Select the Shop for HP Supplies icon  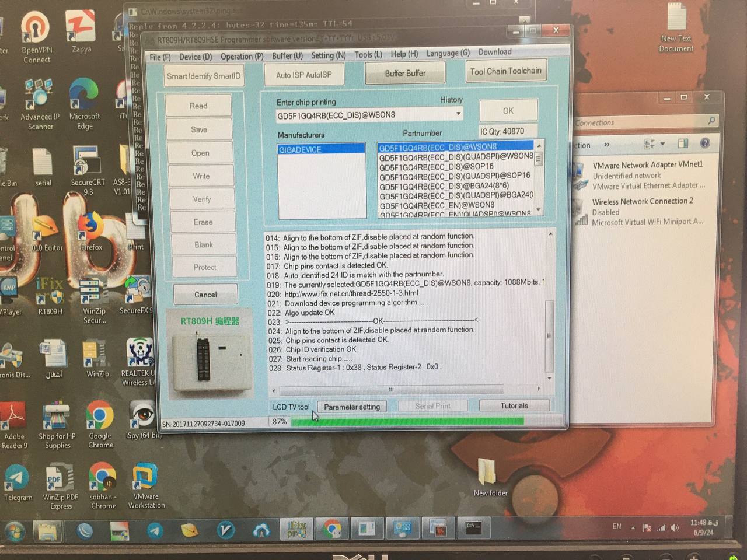57,426
